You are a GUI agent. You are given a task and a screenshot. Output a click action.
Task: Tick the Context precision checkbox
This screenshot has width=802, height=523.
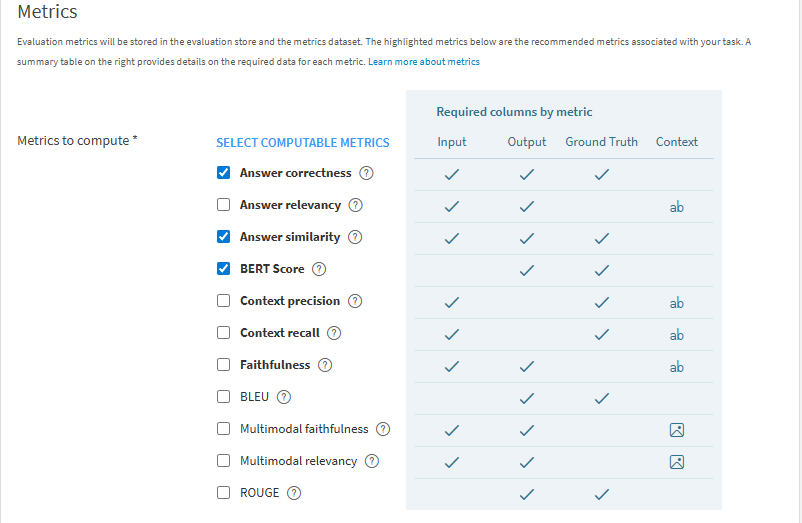(224, 301)
